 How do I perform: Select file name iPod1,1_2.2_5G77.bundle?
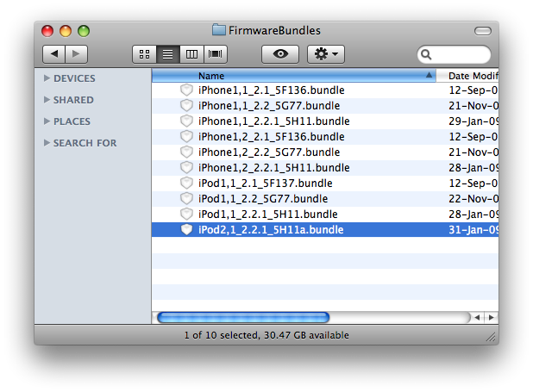263,199
